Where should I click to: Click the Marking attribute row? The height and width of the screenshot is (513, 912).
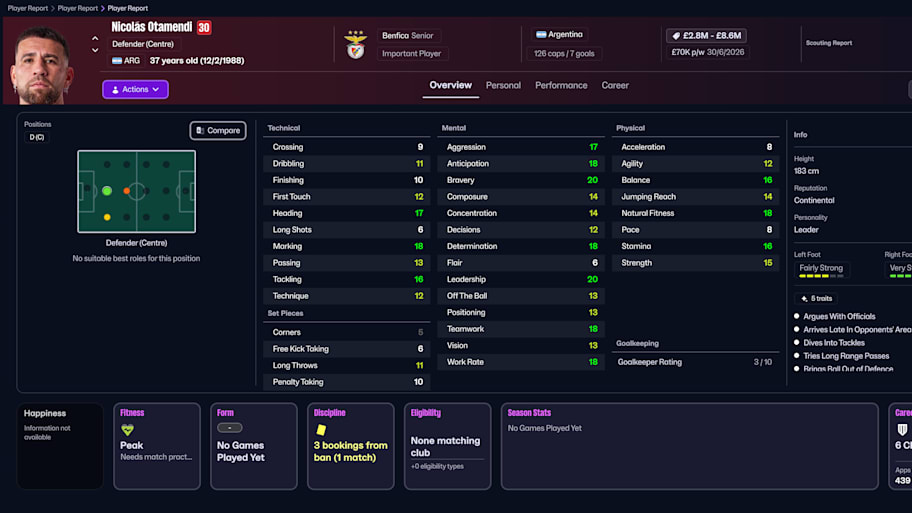(x=347, y=247)
